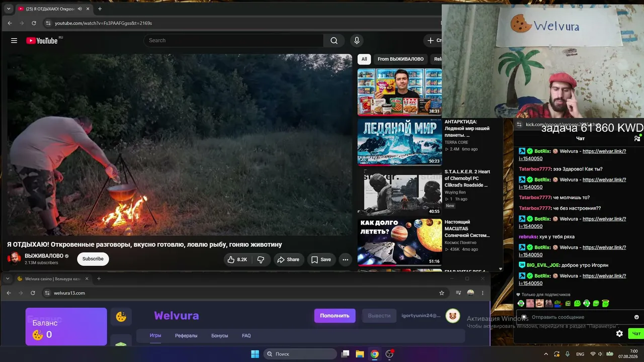Click the green Чат send button
This screenshot has width=644, height=362.
636,333
